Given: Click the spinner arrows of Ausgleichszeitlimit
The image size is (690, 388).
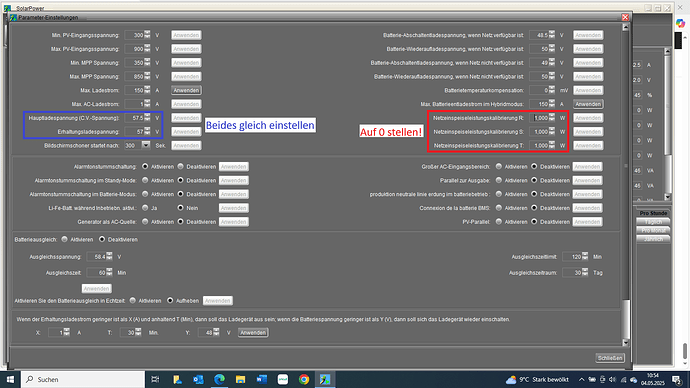Looking at the screenshot, I should (585, 256).
